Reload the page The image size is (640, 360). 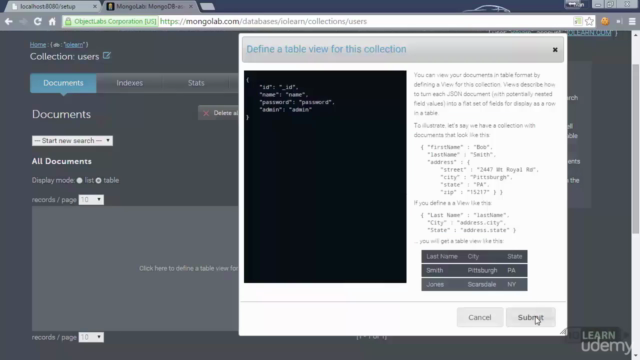pos(38,21)
